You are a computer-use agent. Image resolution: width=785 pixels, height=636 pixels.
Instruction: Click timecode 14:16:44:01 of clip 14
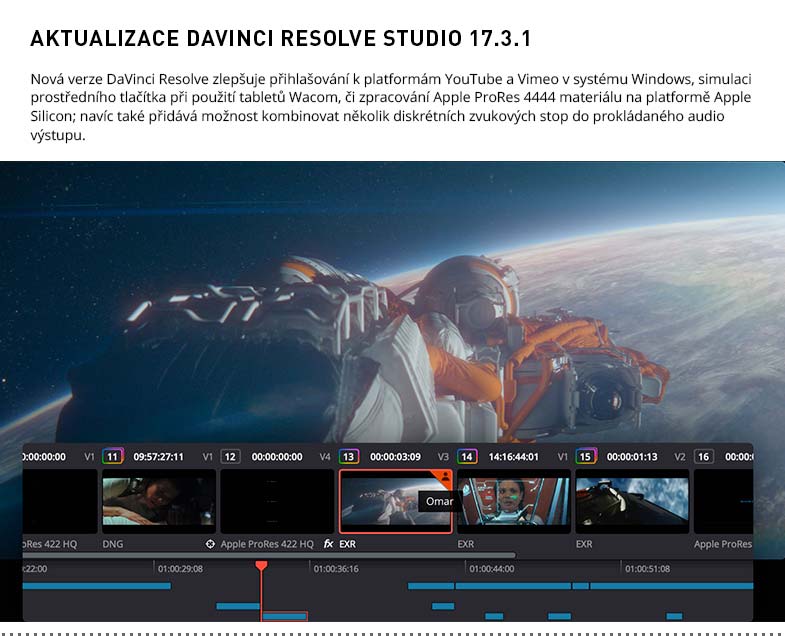tap(513, 457)
